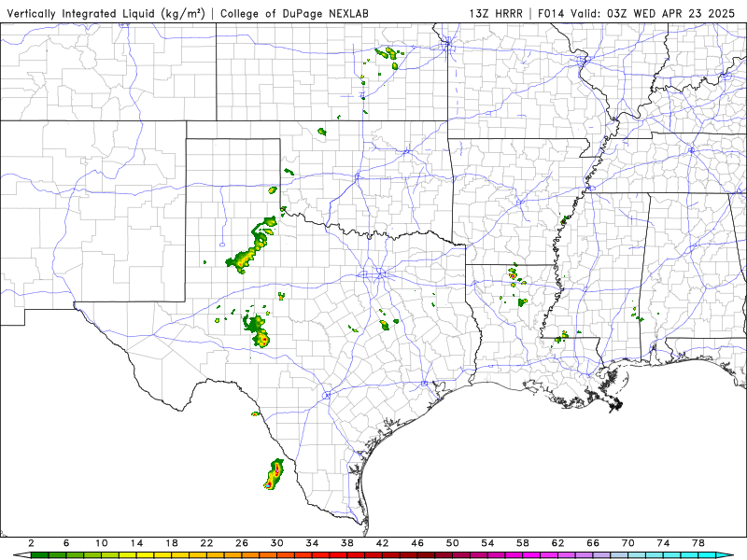The width and height of the screenshot is (747, 560).
Task: Click the colorbar label "10"
Action: click(102, 543)
